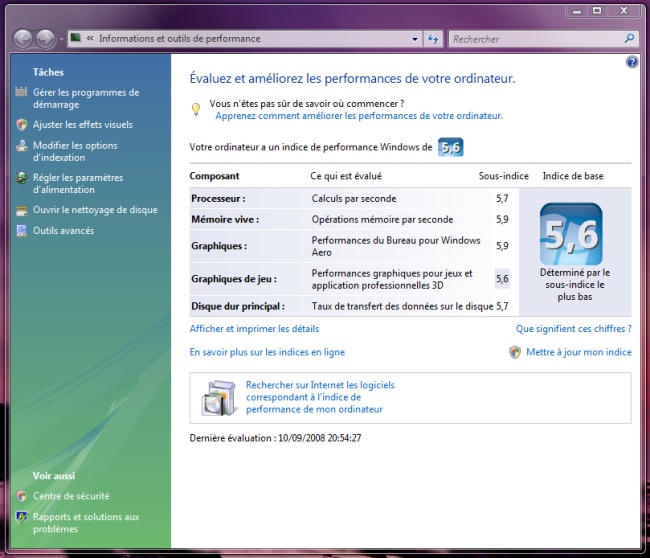650x558 pixels.
Task: Click the power settings icon
Action: 21,178
